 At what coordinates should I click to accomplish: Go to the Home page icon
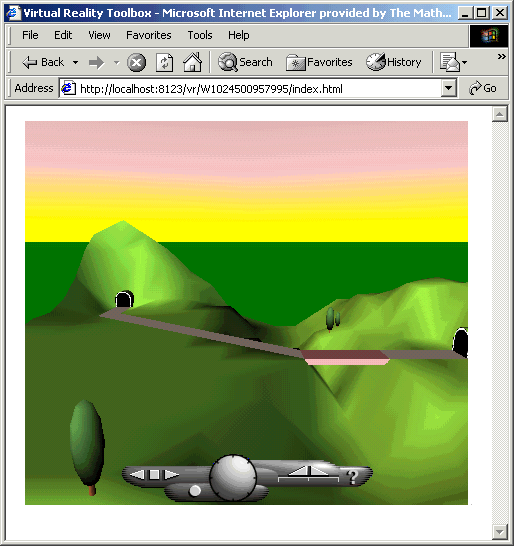(193, 62)
